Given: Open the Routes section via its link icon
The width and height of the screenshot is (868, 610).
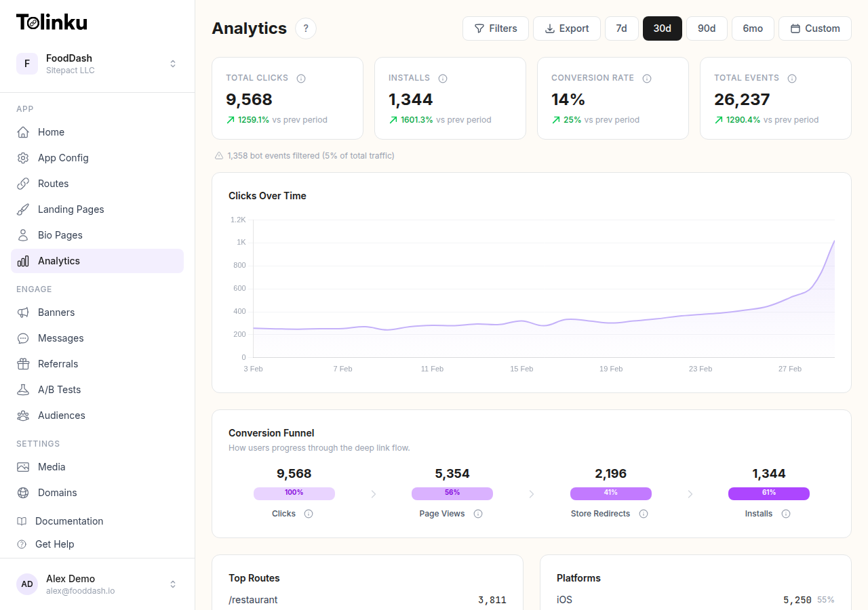Looking at the screenshot, I should point(24,184).
